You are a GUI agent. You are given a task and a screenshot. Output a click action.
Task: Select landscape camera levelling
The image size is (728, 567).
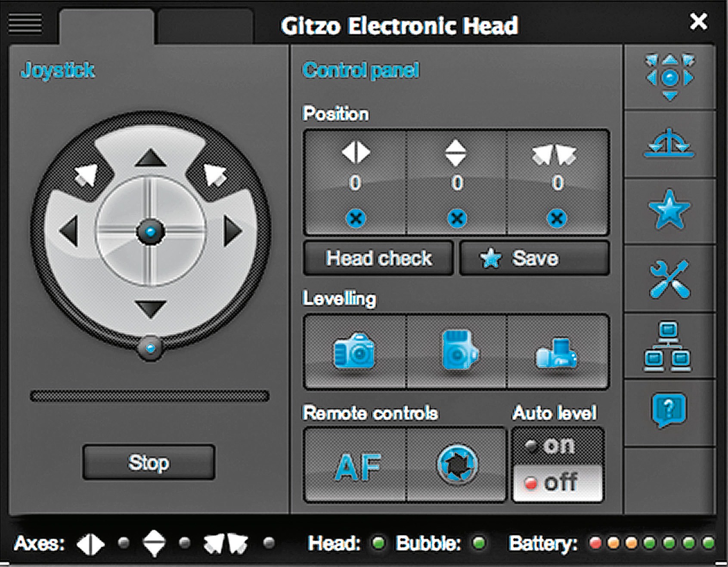tap(354, 351)
